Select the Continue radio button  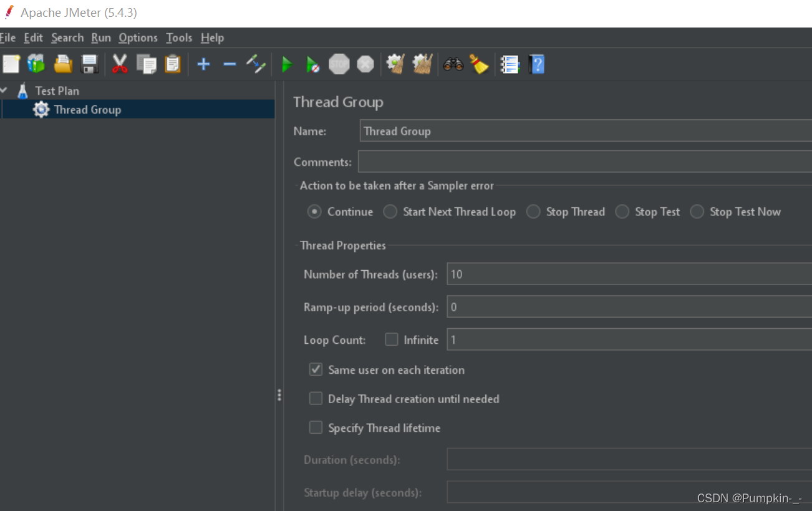tap(314, 212)
